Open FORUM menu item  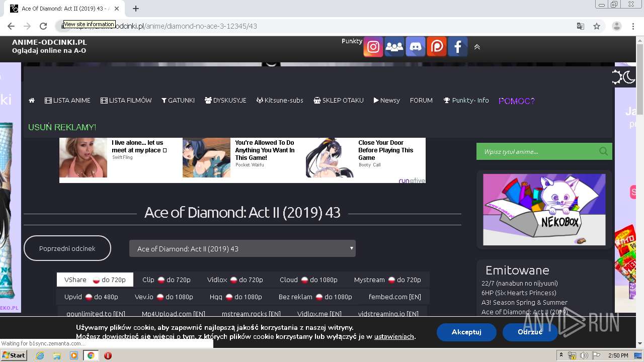[421, 101]
